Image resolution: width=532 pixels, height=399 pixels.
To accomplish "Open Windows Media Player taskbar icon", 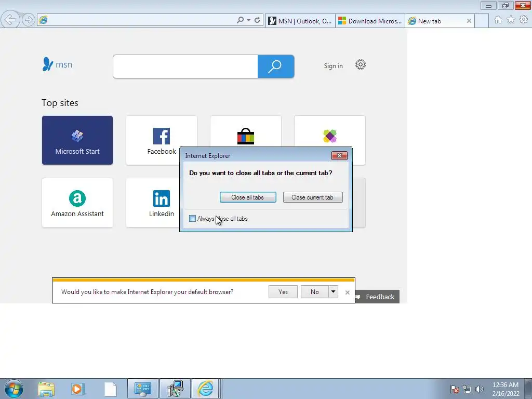I will (x=77, y=389).
